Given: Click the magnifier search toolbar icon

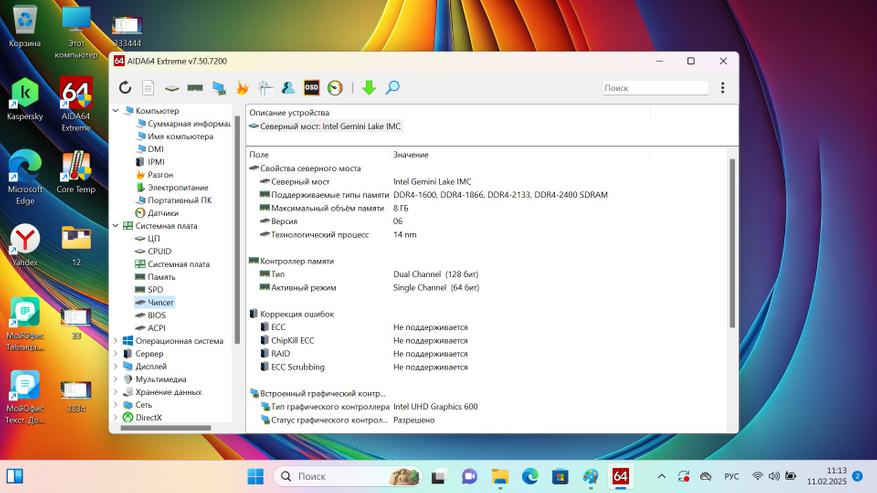Looking at the screenshot, I should point(393,88).
